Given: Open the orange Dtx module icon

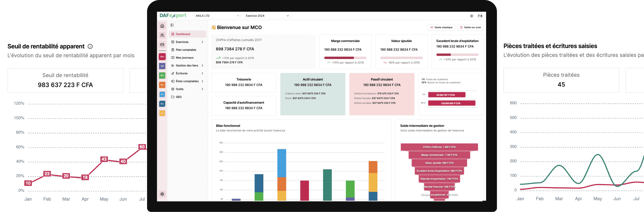Looking at the screenshot, I should coord(162,85).
